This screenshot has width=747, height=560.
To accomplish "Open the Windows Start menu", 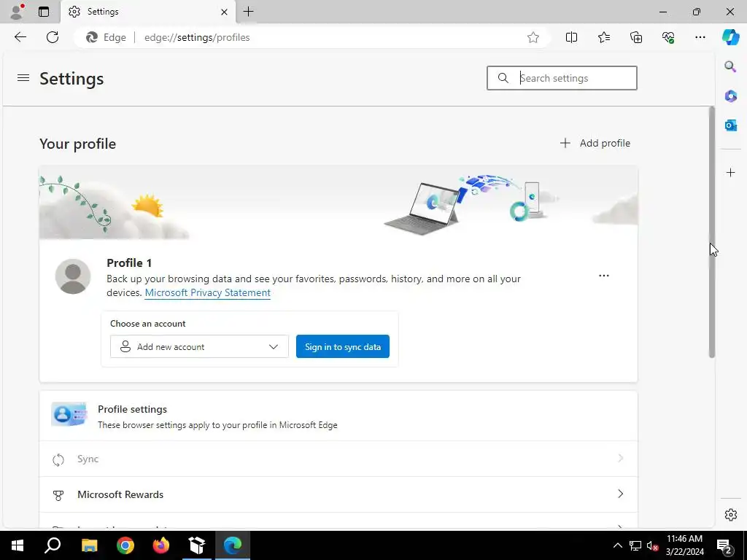I will pos(18,545).
